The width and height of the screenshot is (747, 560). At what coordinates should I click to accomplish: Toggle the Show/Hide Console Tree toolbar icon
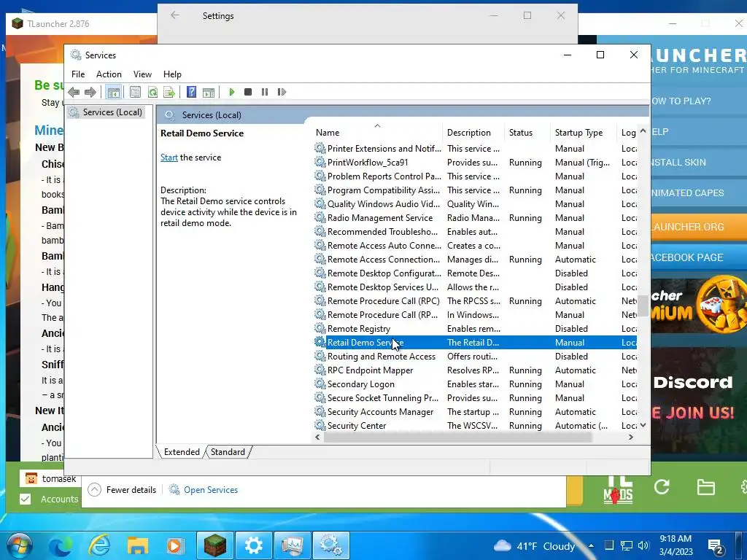[113, 92]
